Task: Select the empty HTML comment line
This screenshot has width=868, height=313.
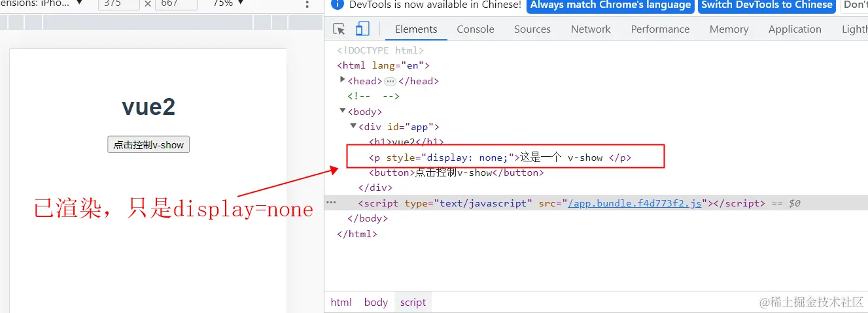Action: pos(373,96)
